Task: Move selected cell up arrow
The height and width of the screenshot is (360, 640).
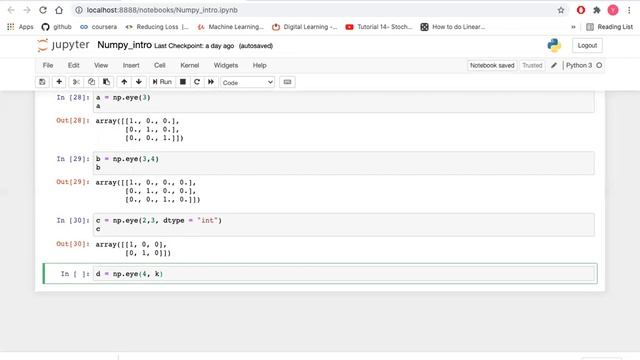Action: click(x=124, y=82)
